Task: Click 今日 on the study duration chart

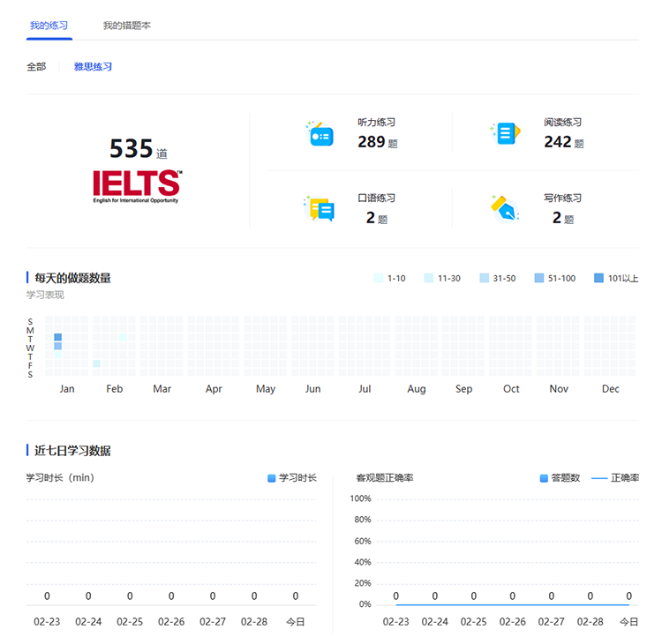Action: tap(295, 622)
